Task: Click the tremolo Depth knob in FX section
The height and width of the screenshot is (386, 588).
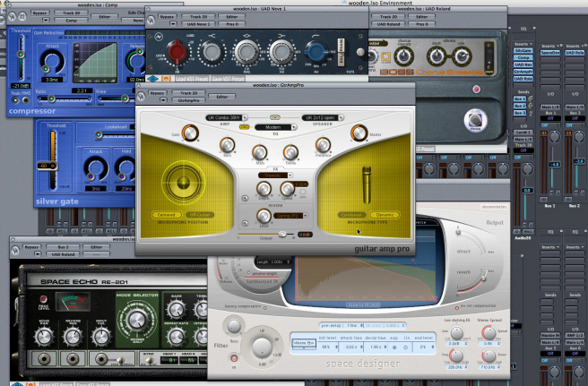Action: pos(264,189)
